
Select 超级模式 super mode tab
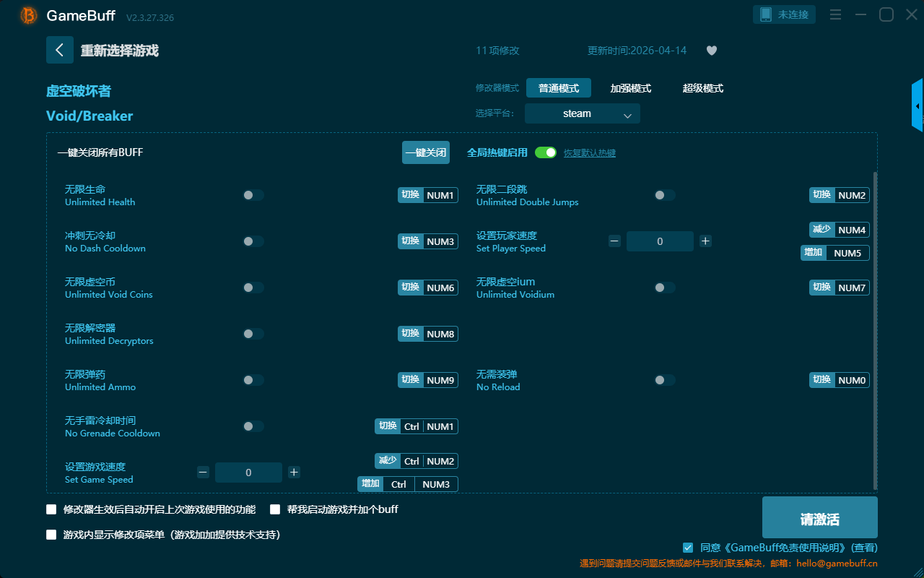[x=702, y=88]
